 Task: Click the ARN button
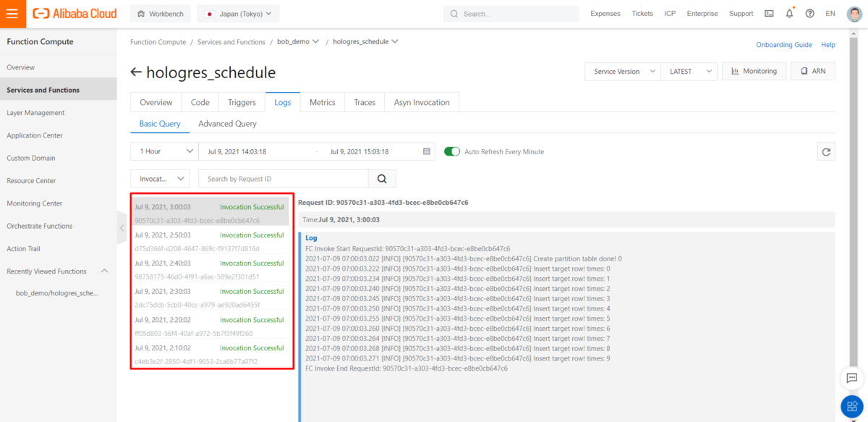coord(814,71)
